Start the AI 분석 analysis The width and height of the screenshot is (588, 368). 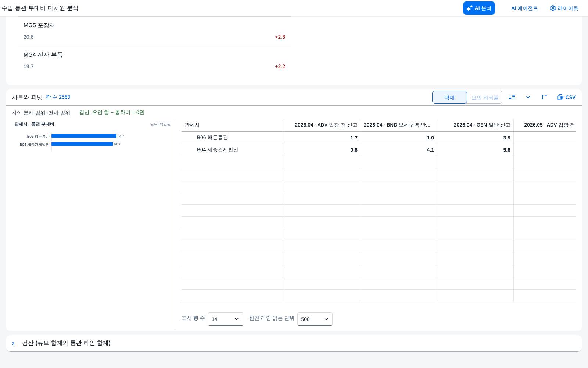[479, 8]
